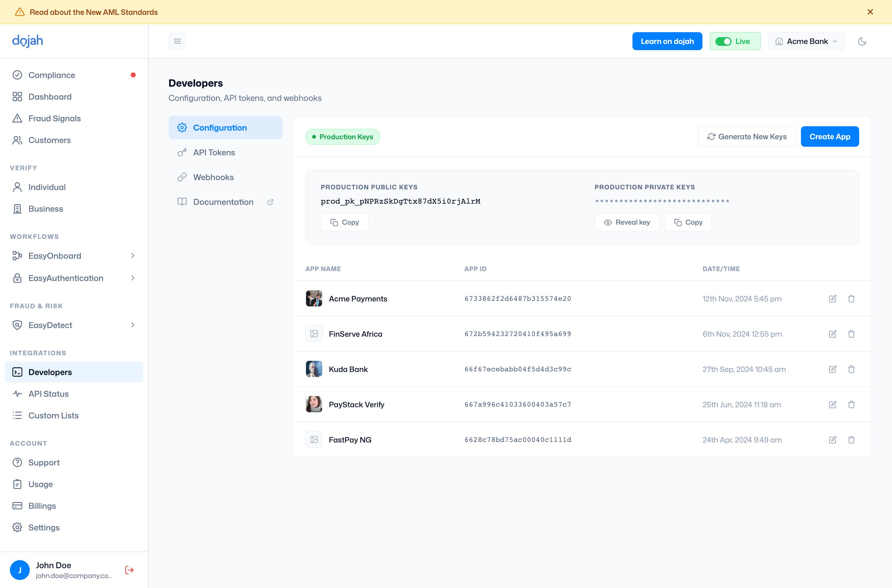Click the Usage clipboard icon
Image resolution: width=892 pixels, height=588 pixels.
[17, 484]
